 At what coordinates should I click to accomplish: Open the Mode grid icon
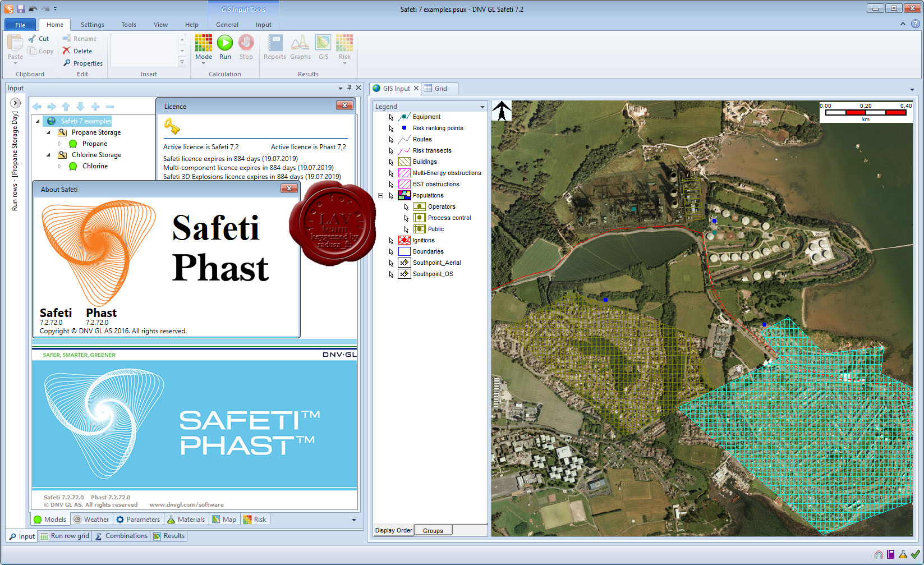[x=204, y=43]
